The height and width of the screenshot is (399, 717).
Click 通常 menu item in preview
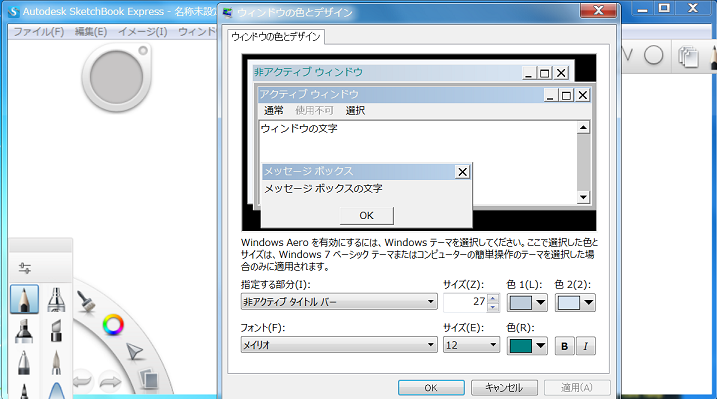click(273, 110)
